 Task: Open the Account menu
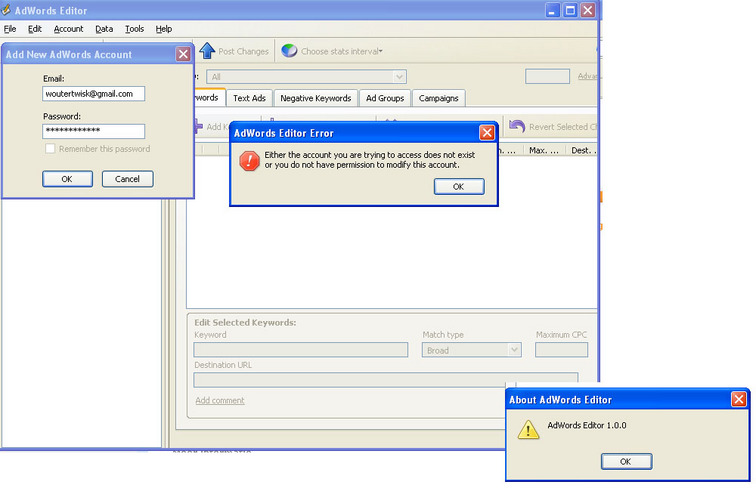tap(68, 29)
